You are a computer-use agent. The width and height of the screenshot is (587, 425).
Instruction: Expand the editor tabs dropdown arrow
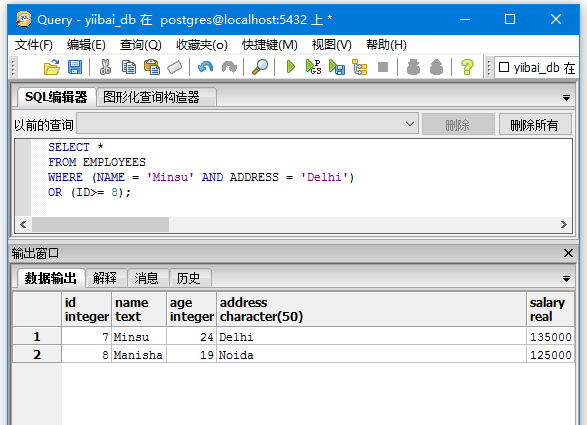(x=566, y=98)
